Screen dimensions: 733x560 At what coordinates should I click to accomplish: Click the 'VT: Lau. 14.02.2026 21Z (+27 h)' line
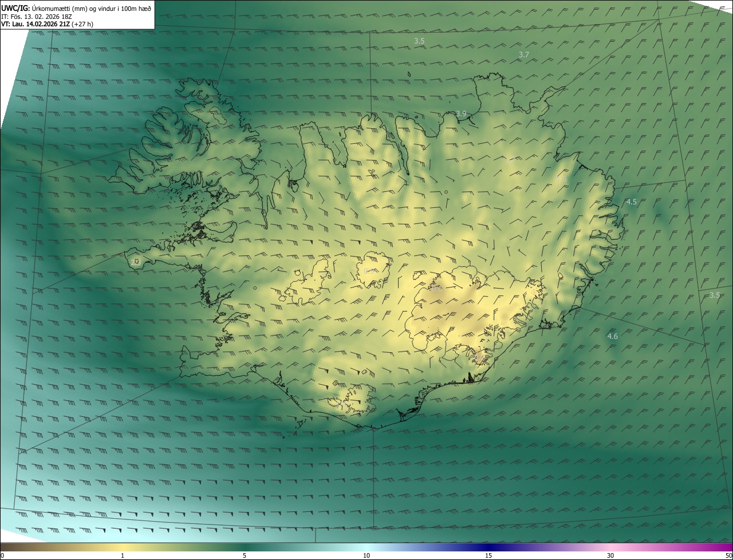point(47,24)
